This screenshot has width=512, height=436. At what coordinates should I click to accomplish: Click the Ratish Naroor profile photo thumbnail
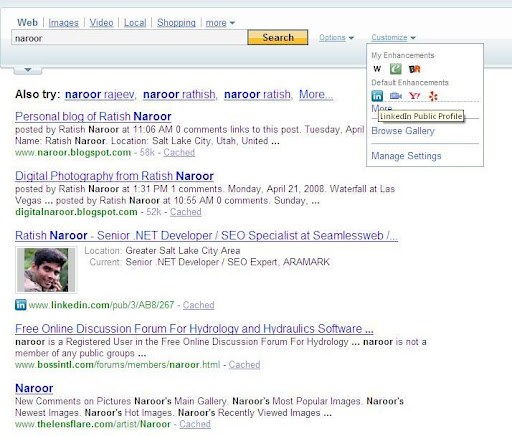pos(46,270)
